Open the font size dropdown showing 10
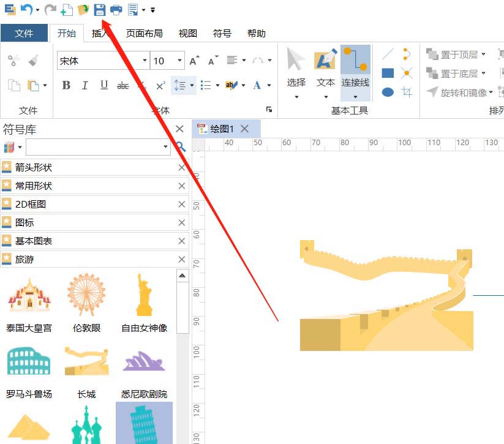 point(180,61)
